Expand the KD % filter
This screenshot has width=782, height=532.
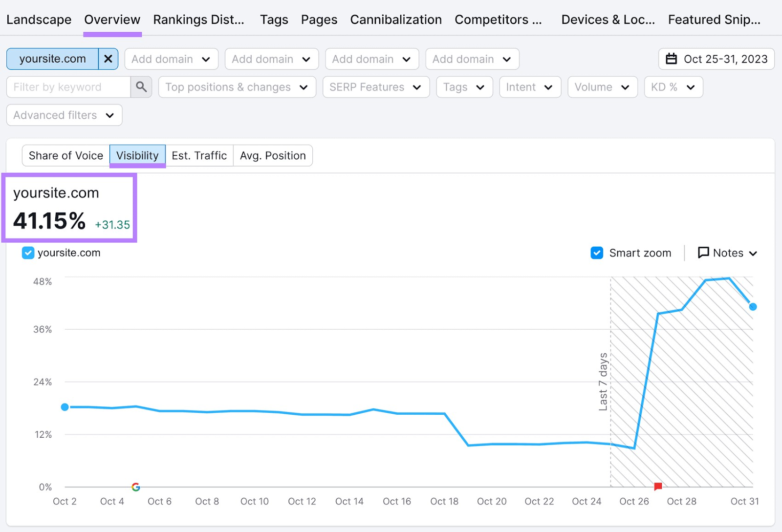[673, 87]
